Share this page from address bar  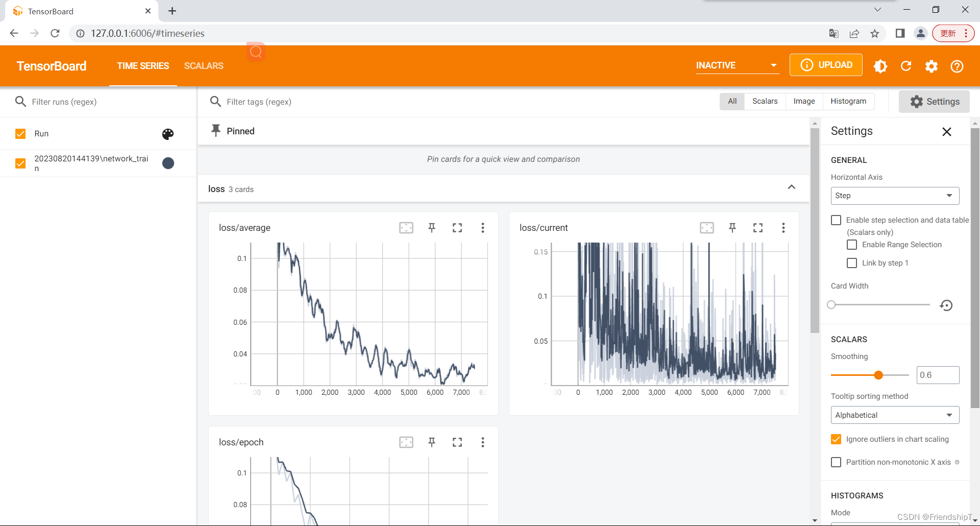[x=854, y=34]
